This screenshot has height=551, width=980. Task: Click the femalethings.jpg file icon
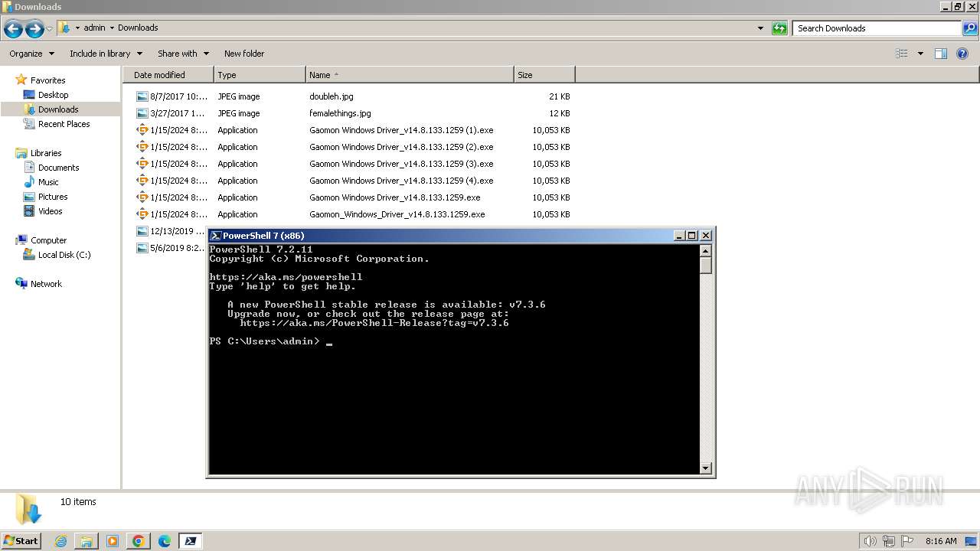142,113
